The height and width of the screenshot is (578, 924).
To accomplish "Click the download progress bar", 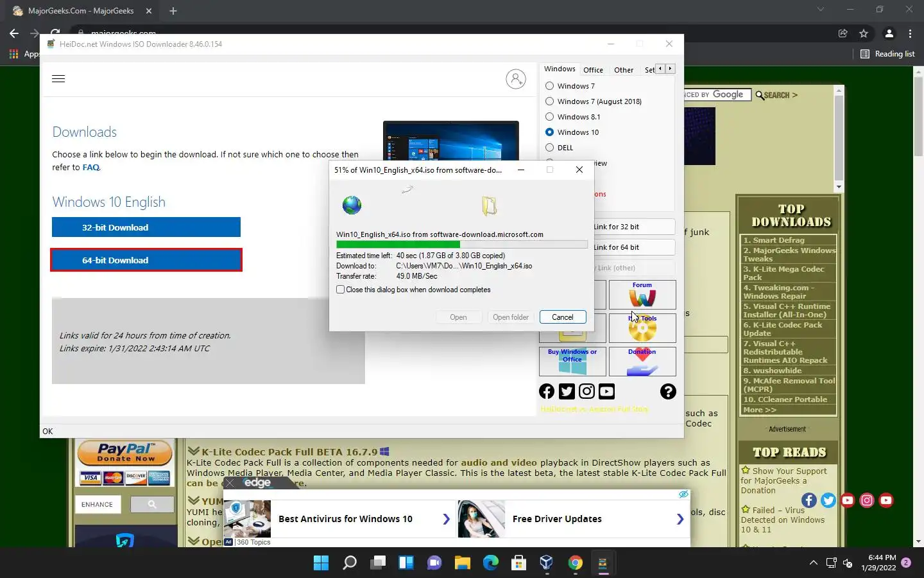I will pyautogui.click(x=462, y=244).
